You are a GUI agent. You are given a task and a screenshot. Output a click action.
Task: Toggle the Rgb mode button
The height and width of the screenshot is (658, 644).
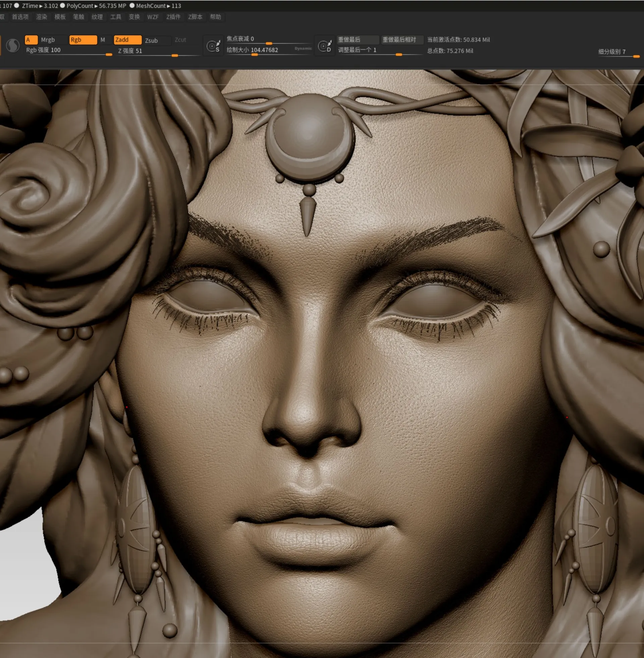83,40
